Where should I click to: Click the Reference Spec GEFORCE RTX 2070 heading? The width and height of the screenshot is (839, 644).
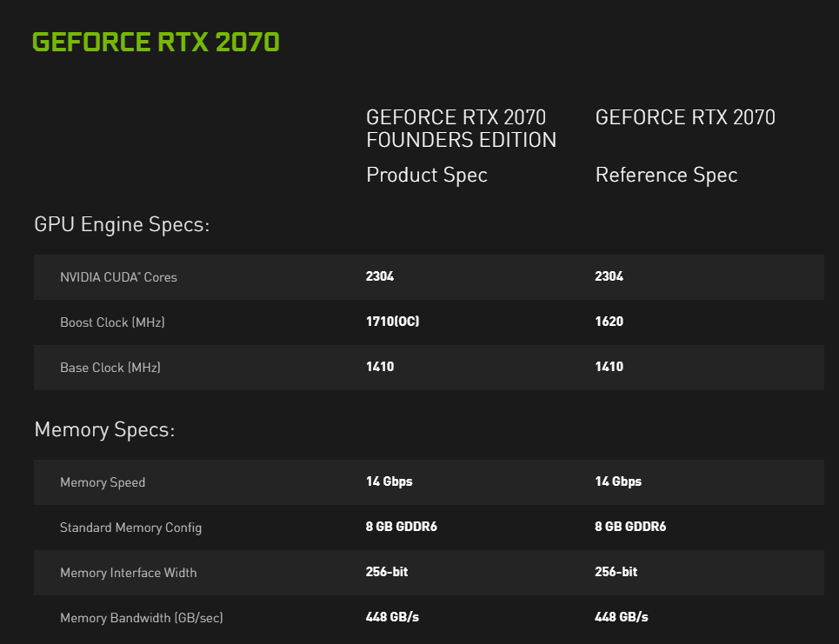(685, 117)
